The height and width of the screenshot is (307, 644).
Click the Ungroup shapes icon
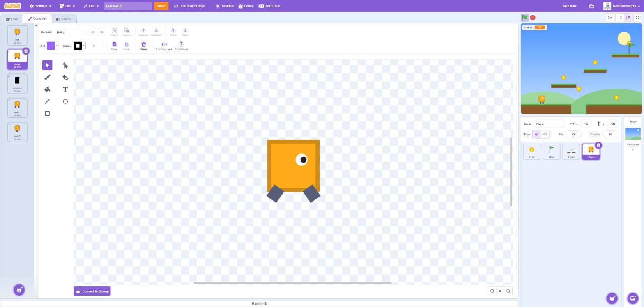click(x=126, y=32)
